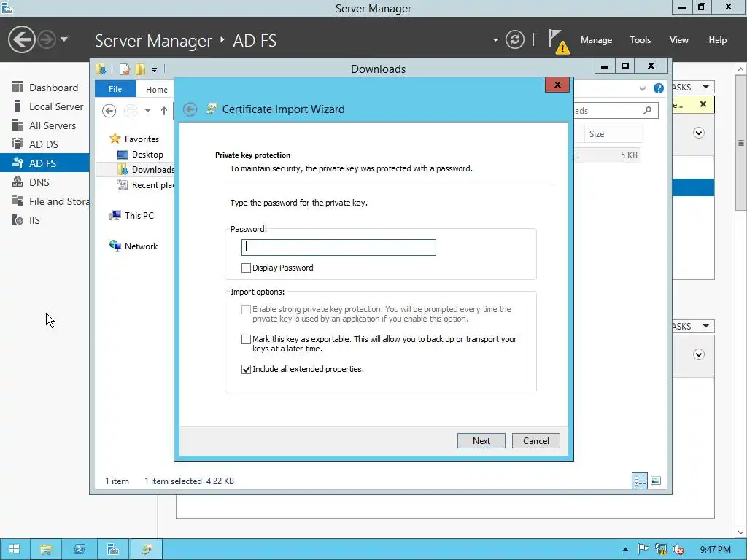
Task: Select This PC in navigation pane
Action: tap(131, 215)
